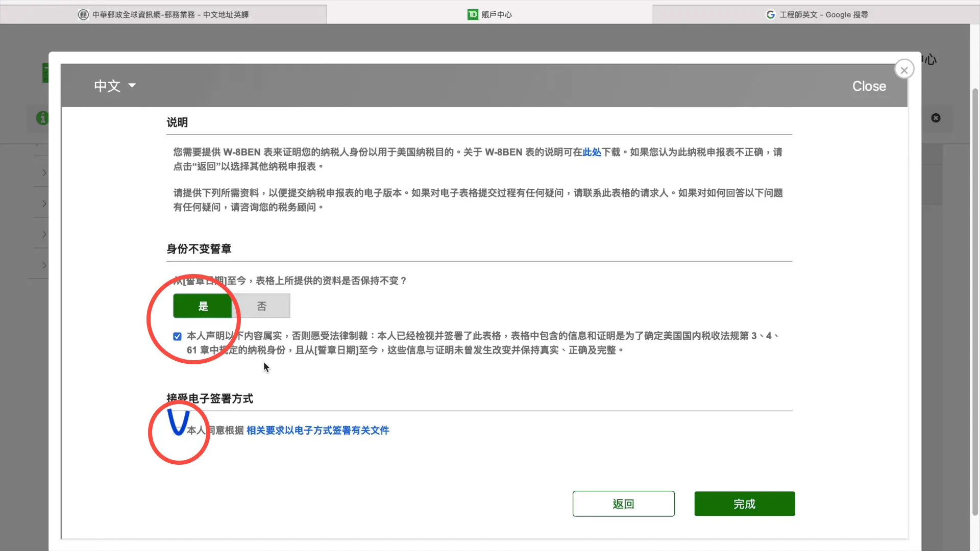Open the 相关要求以电子方式签署有关文件 link
The width and height of the screenshot is (980, 551).
coord(317,430)
